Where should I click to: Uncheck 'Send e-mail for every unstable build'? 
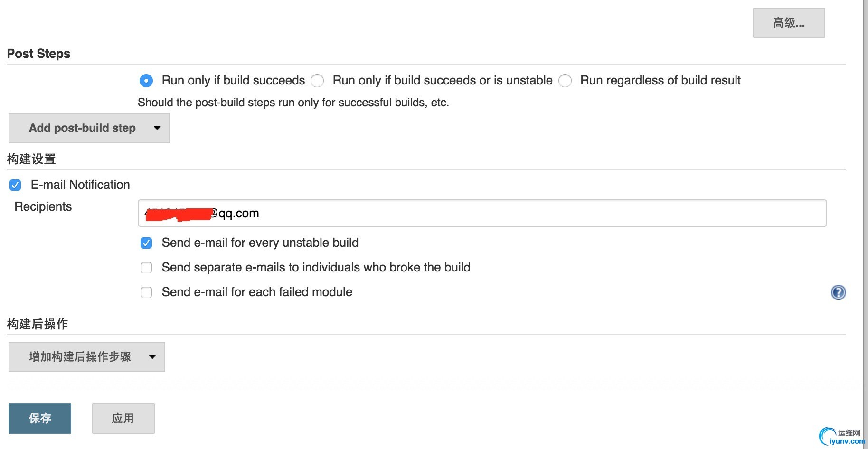coord(146,243)
